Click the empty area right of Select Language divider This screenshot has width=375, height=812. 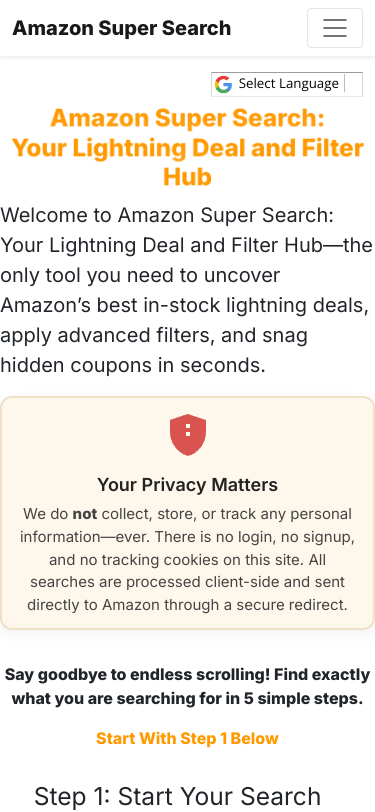tap(353, 84)
